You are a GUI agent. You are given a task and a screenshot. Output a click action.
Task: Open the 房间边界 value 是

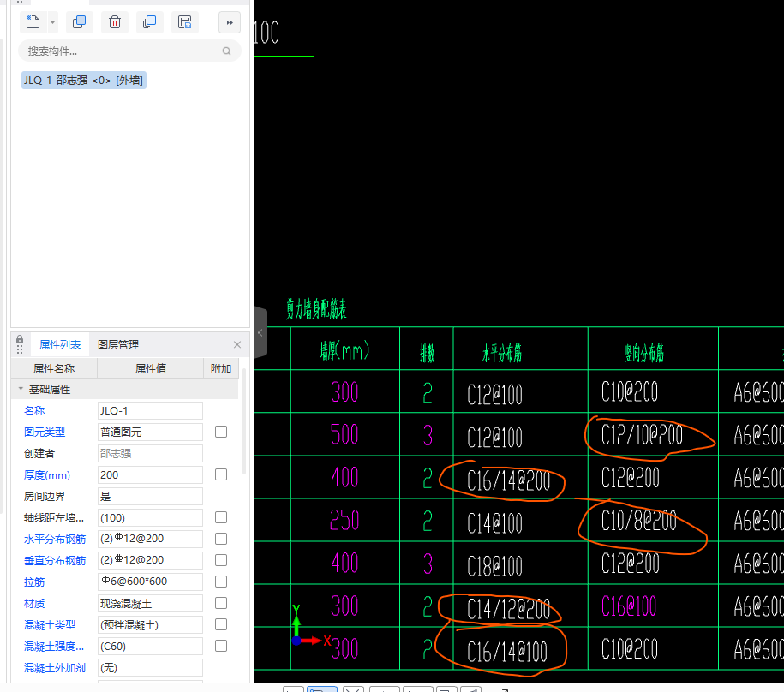coord(150,497)
